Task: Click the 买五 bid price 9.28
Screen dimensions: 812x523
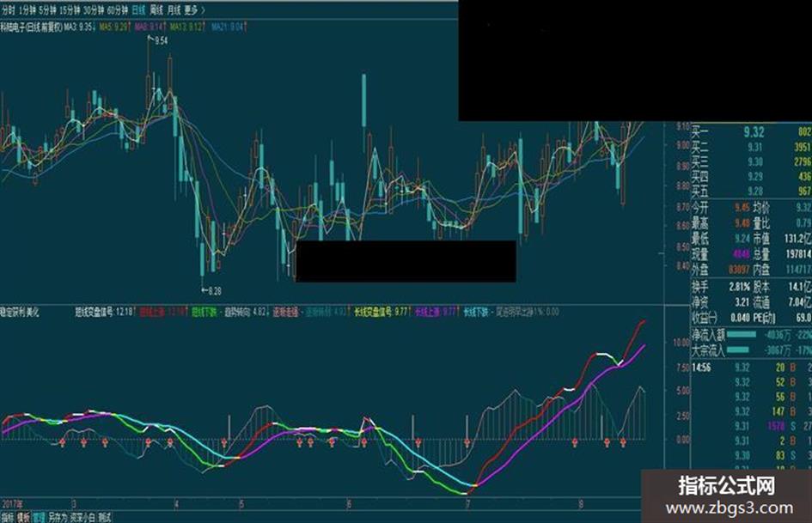Action: [755, 192]
